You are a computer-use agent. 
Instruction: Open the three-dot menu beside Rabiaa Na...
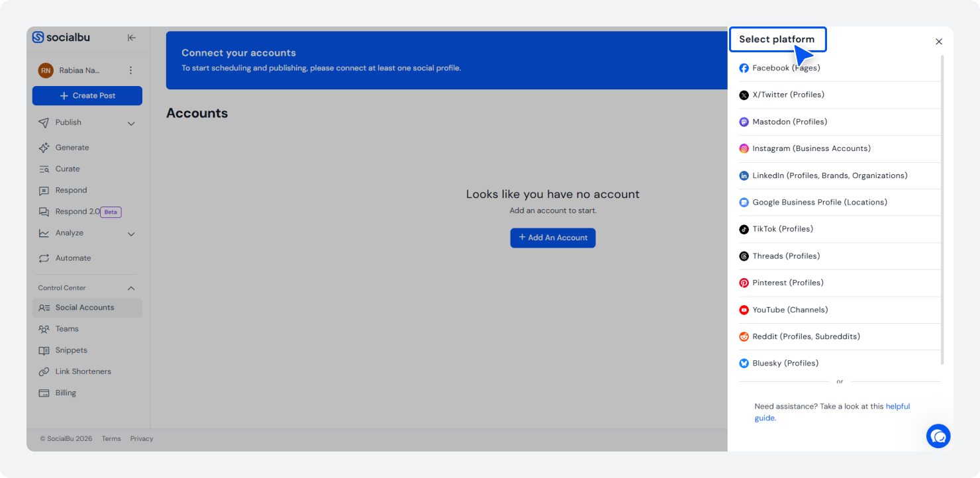click(130, 70)
